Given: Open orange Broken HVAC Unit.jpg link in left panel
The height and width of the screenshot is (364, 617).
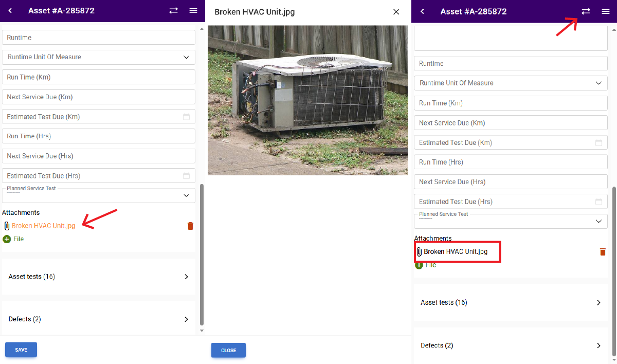Looking at the screenshot, I should [44, 226].
